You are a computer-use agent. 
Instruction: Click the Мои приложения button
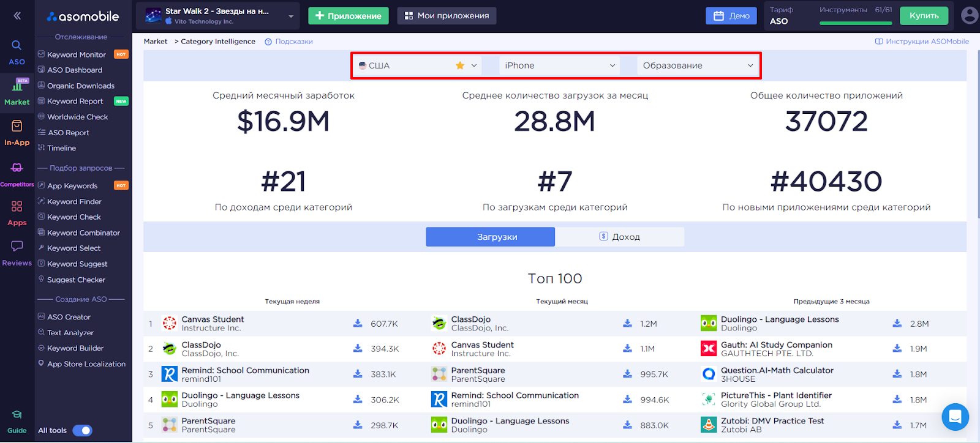[x=447, y=16]
